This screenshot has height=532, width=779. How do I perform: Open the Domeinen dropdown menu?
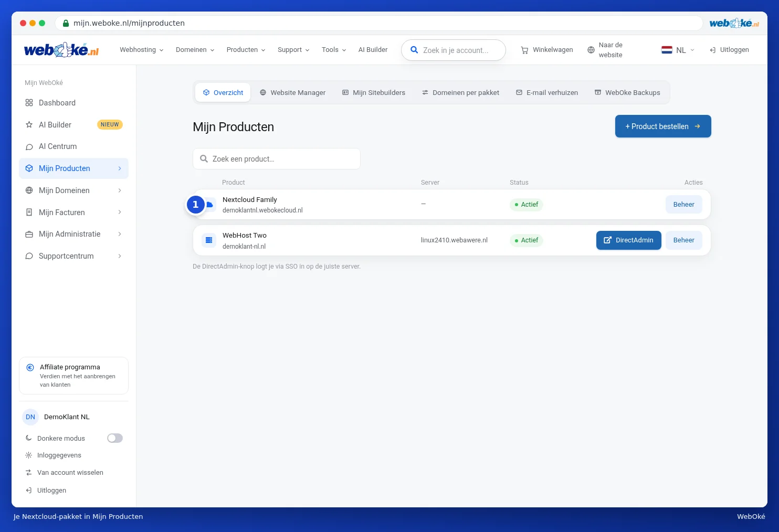coord(195,50)
